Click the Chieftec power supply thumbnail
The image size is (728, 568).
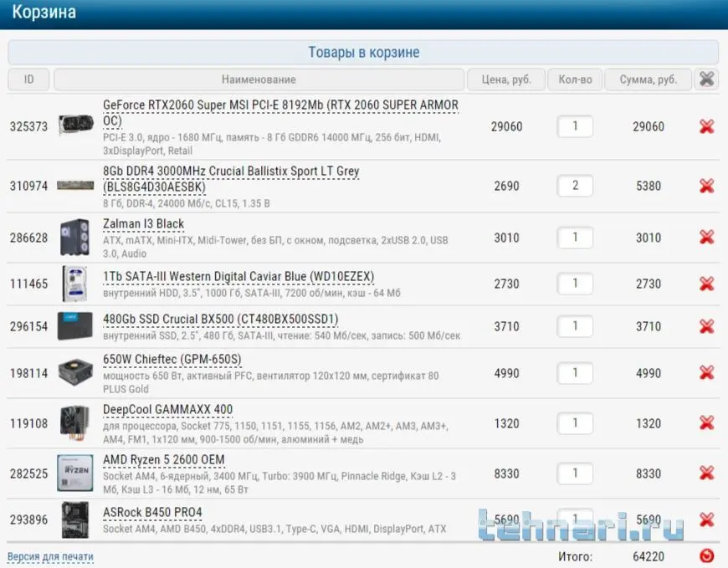75,371
